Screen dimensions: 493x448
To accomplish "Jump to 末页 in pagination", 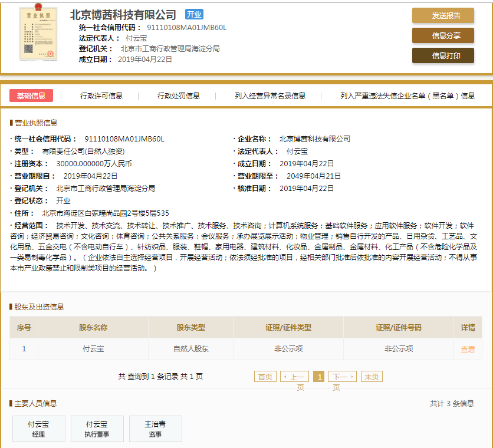I will coord(372,377).
